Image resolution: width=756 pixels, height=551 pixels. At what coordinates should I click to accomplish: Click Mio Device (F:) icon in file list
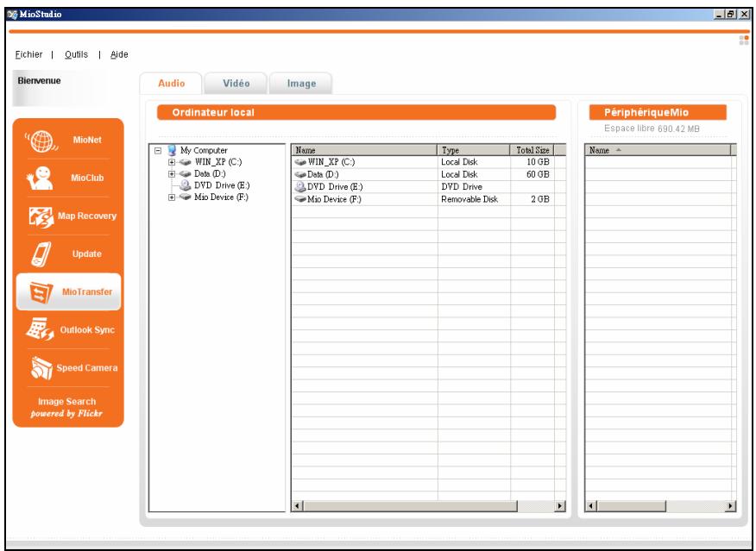(x=300, y=199)
